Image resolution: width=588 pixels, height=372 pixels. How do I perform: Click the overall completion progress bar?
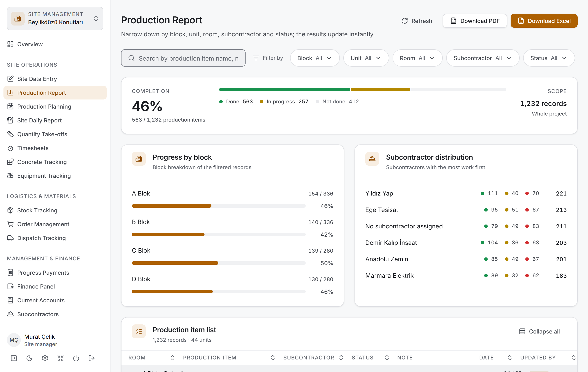(362, 90)
